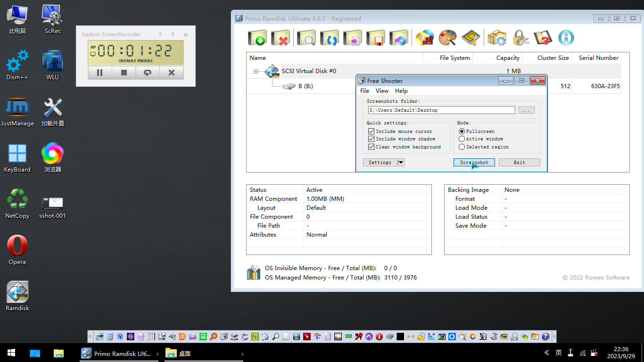Expand taskbar Primo Ramdisk item arrow
The image size is (644, 362).
[x=157, y=354]
